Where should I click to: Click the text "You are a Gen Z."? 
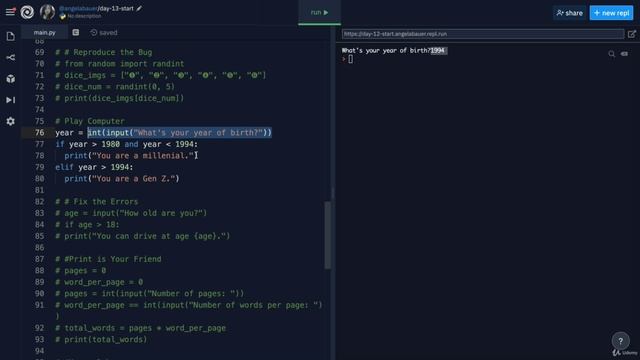pyautogui.click(x=133, y=179)
